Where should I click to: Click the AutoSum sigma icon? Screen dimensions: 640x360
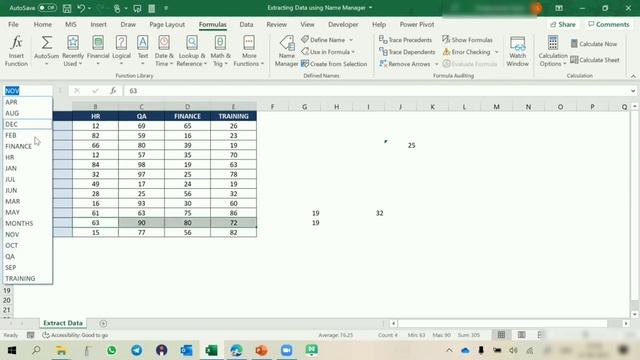coord(47,42)
